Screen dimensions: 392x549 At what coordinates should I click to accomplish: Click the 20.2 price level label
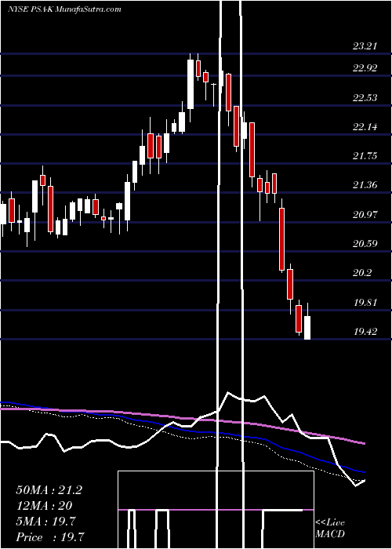[x=362, y=273]
